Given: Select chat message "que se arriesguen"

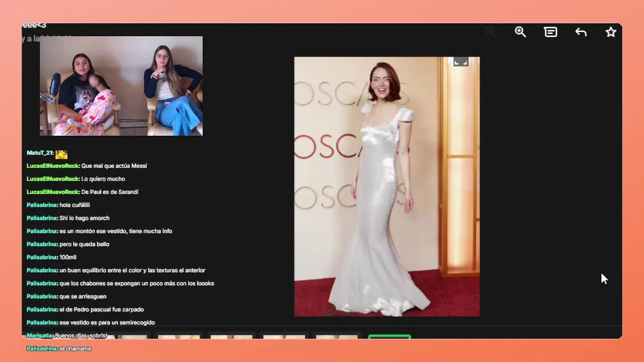Looking at the screenshot, I should [x=83, y=297].
